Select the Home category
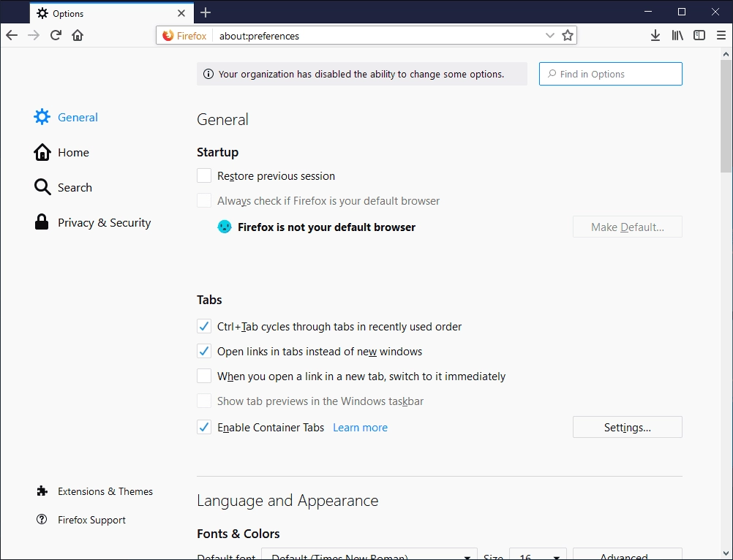The height and width of the screenshot is (560, 733). (61, 152)
